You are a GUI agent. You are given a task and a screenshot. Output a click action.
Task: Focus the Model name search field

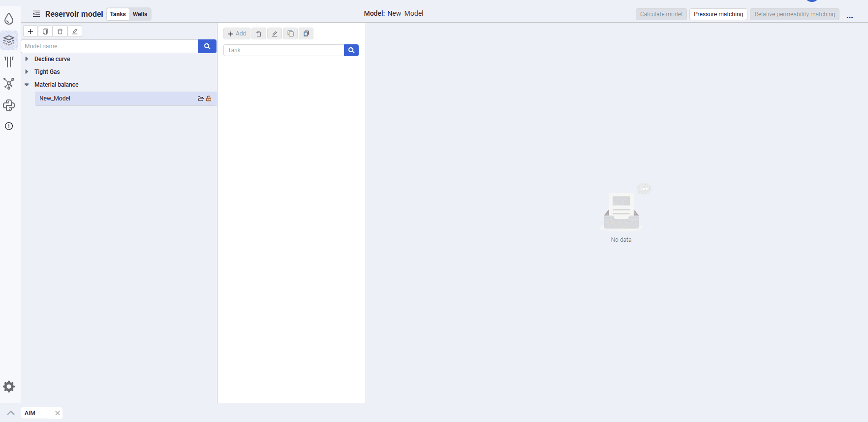tap(110, 46)
